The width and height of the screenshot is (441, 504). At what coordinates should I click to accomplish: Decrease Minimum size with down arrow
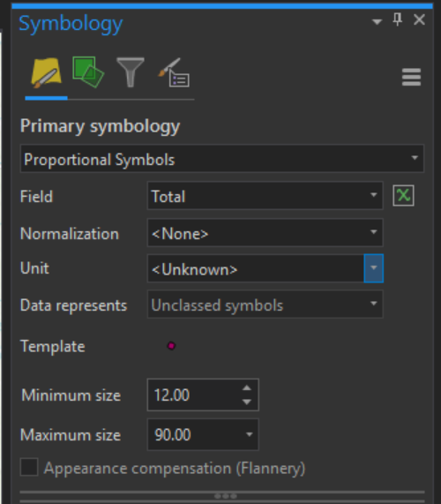pyautogui.click(x=247, y=402)
